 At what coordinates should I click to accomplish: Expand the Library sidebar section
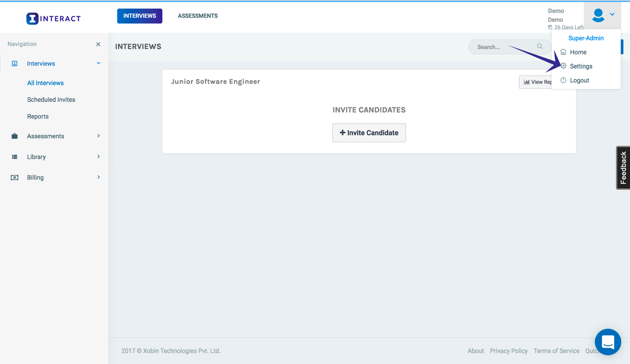pyautogui.click(x=98, y=157)
